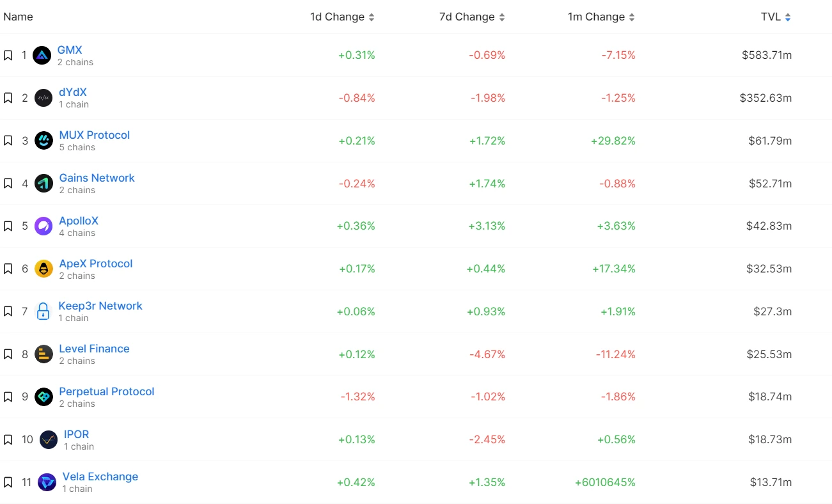This screenshot has height=504, width=832.
Task: Sort table by 1m Change
Action: 600,17
